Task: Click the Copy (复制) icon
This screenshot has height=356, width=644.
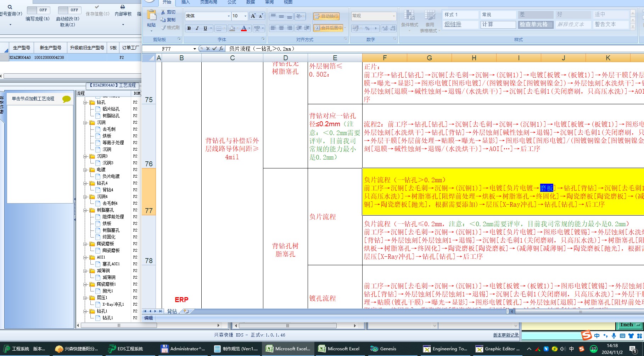Action: pos(163,20)
